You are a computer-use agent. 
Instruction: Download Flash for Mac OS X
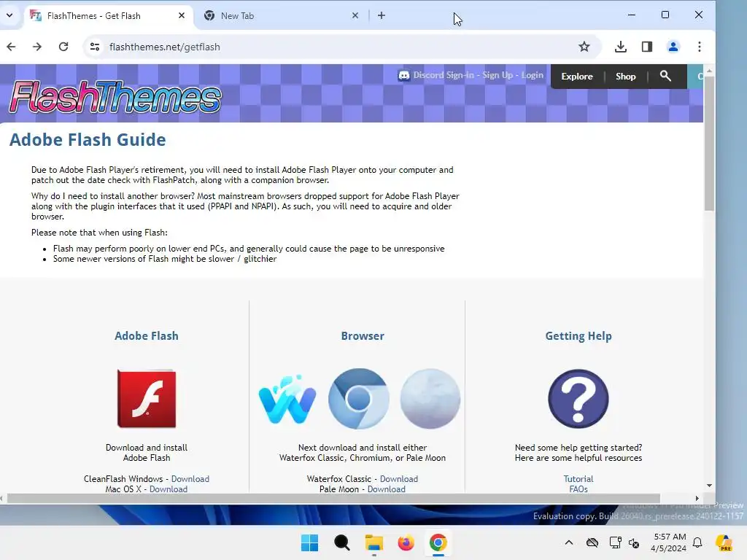[x=169, y=489]
